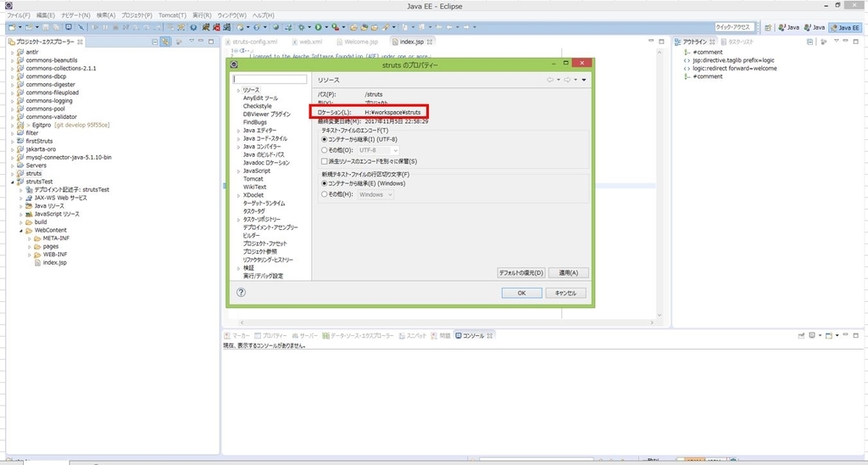Image resolution: width=868 pixels, height=465 pixels.
Task: Click Minimize icon of Project Explorer view
Action: pyautogui.click(x=201, y=41)
